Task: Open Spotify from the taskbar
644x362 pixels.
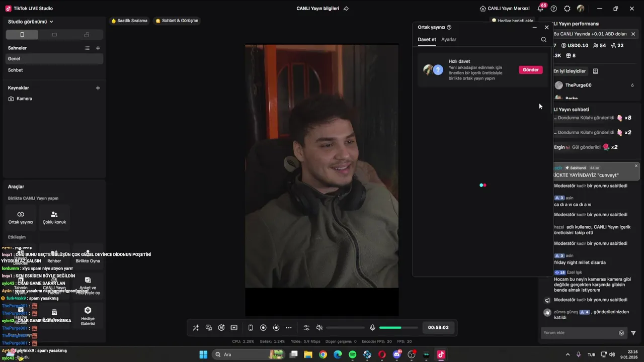Action: [x=352, y=354]
